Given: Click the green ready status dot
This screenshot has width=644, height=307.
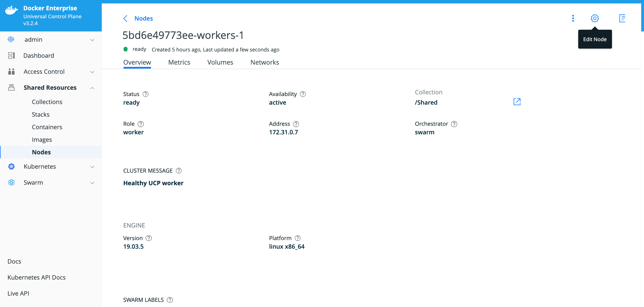Looking at the screenshot, I should point(126,49).
